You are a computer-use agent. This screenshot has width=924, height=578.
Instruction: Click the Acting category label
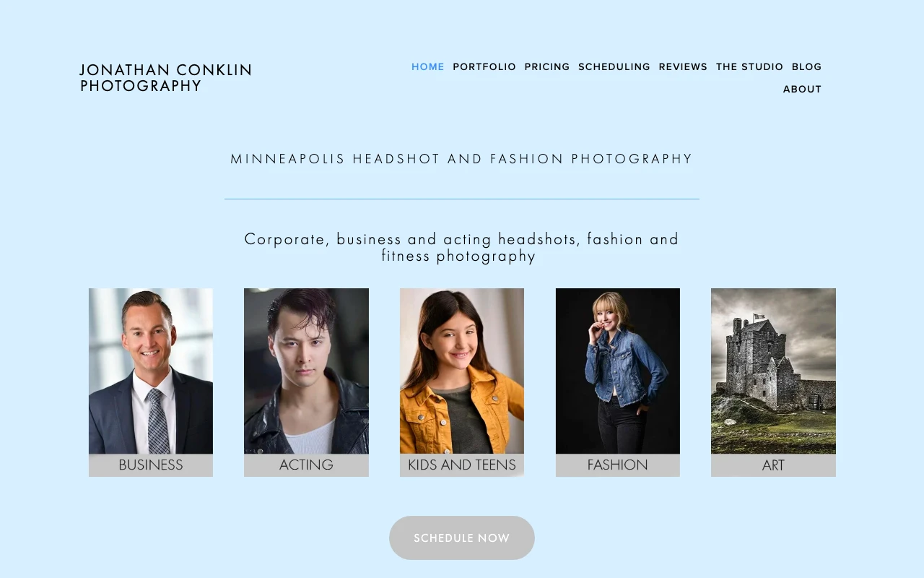[306, 465]
